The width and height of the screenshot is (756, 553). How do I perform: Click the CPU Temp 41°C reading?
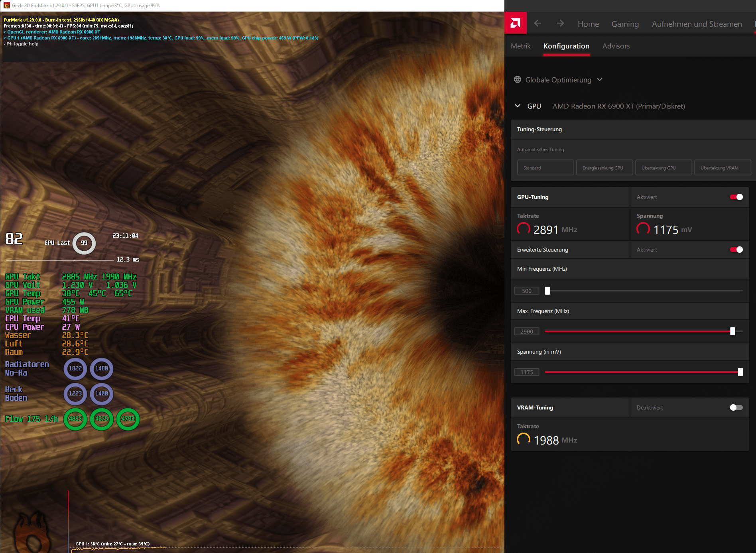coord(42,319)
